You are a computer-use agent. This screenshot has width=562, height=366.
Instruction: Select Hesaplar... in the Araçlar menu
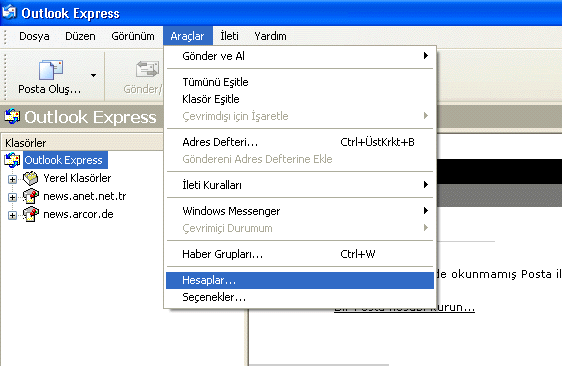tap(300, 280)
